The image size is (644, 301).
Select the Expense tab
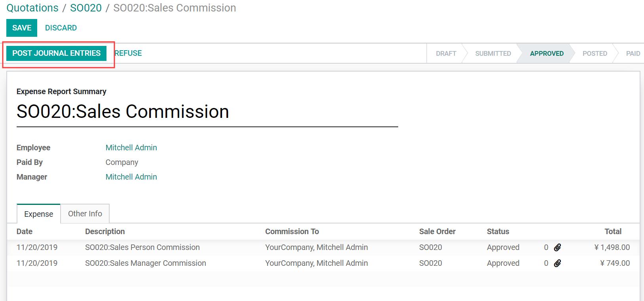tap(38, 214)
